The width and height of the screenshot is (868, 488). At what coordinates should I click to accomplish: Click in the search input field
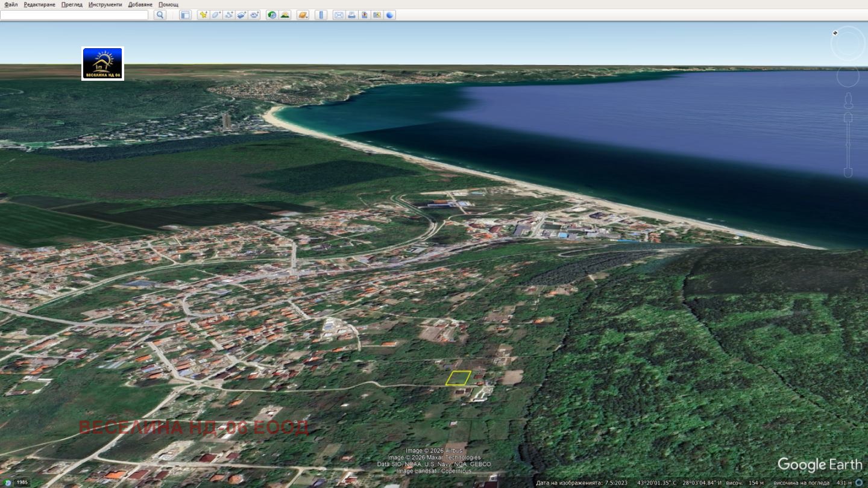tap(74, 15)
